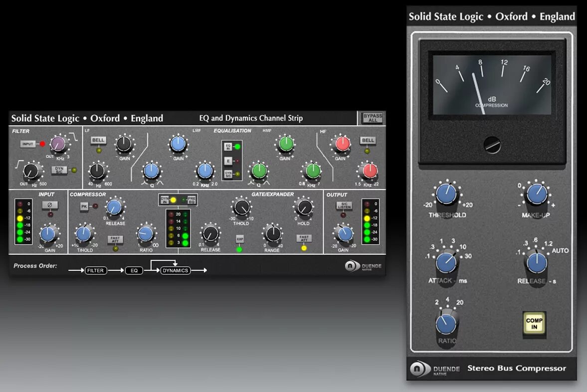The height and width of the screenshot is (392, 587).
Task: Click the LF 40-600 Hz frequency knob
Action: tap(97, 171)
